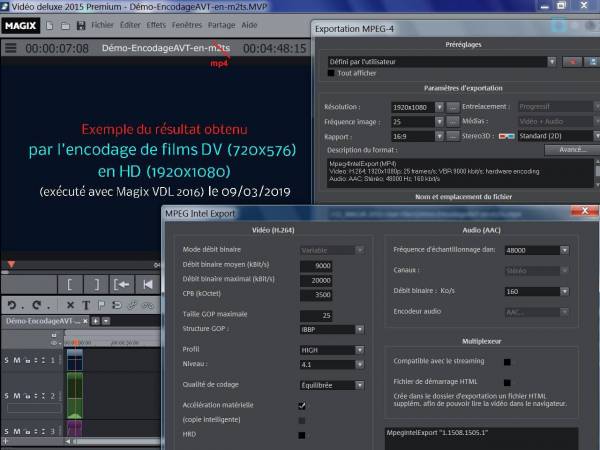Viewport: 600px width, 450px height.
Task: Open the Qualité de codage dropdown
Action: pos(359,385)
